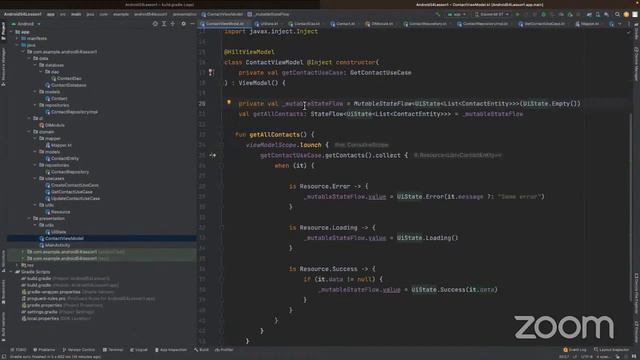Select ContactViewModel in project tree

(x=61, y=238)
